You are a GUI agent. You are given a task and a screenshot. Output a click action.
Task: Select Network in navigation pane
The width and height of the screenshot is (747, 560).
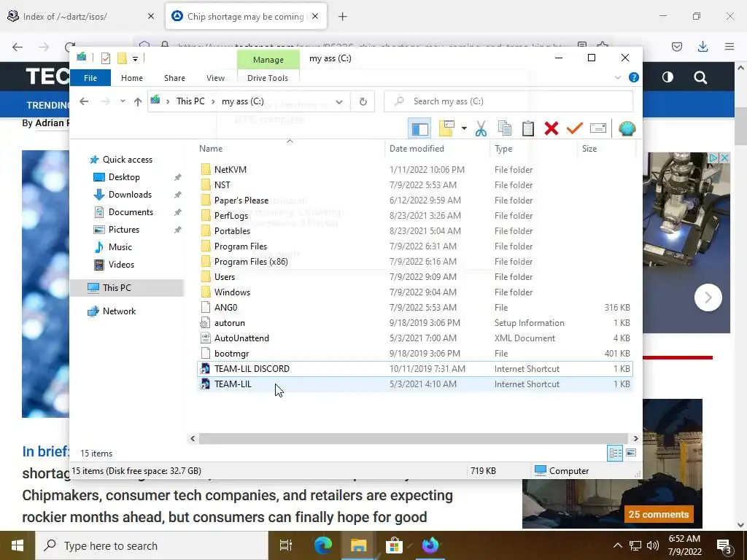point(119,311)
